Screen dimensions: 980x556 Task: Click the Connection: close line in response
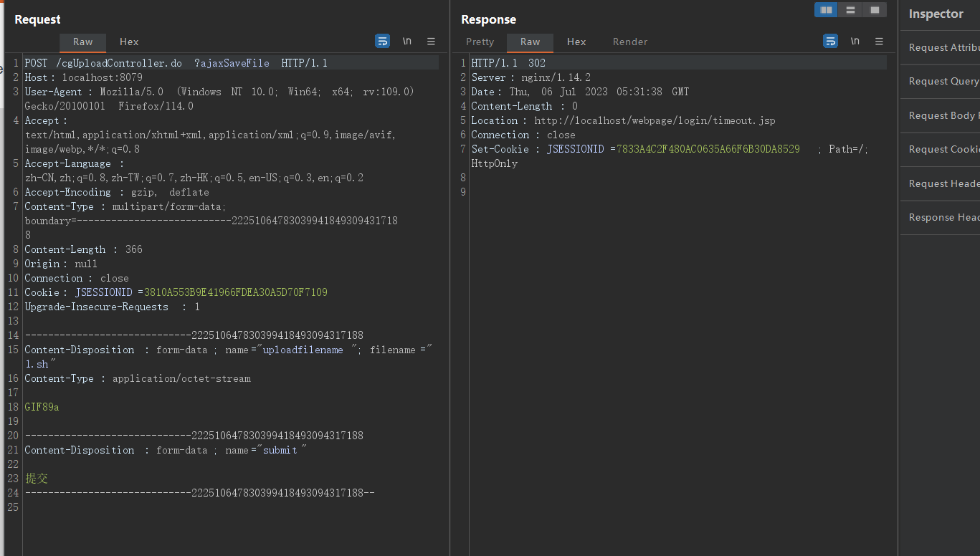pyautogui.click(x=523, y=135)
